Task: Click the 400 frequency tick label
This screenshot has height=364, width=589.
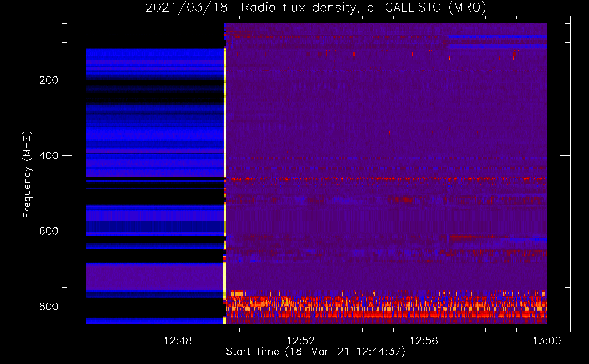Action: [49, 156]
